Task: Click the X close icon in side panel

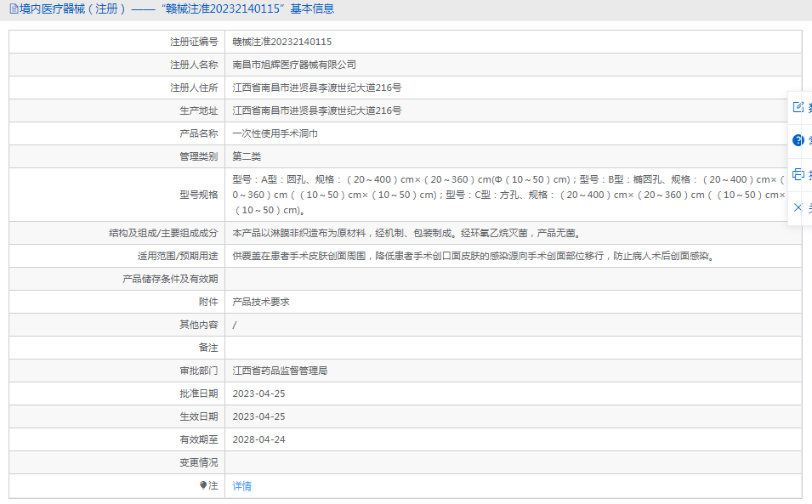Action: [x=798, y=207]
